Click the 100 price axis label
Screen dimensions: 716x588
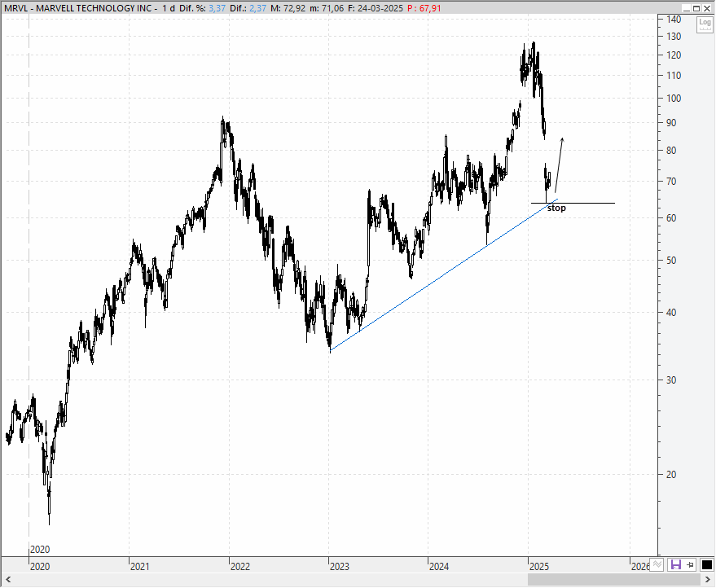674,99
